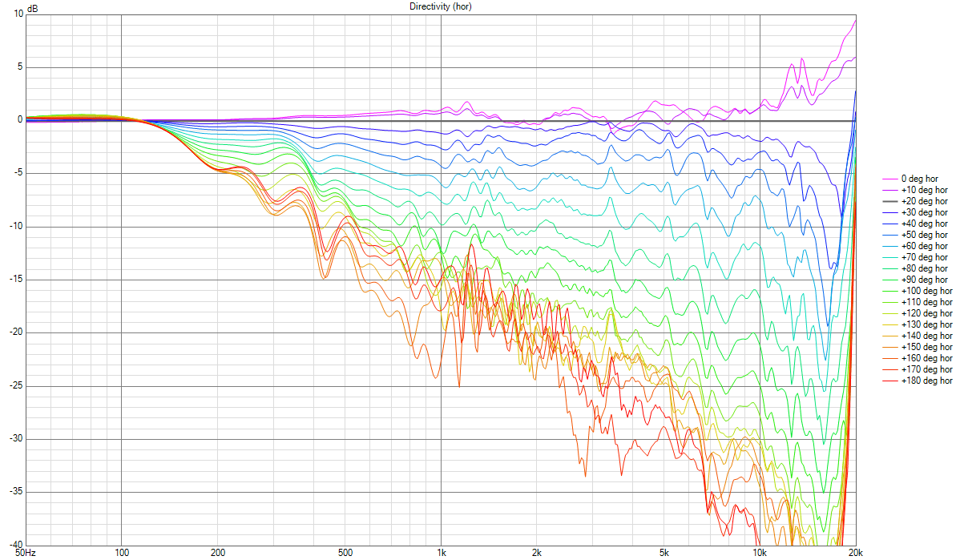This screenshot has width=960, height=560.
Task: Select the +10 deg hor legend entry
Action: (914, 190)
